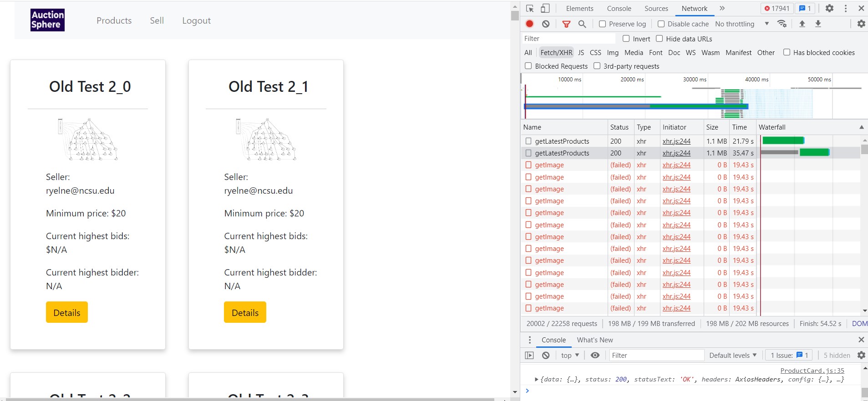This screenshot has height=401, width=868.
Task: Stop recording network log (red circle)
Action: (530, 24)
